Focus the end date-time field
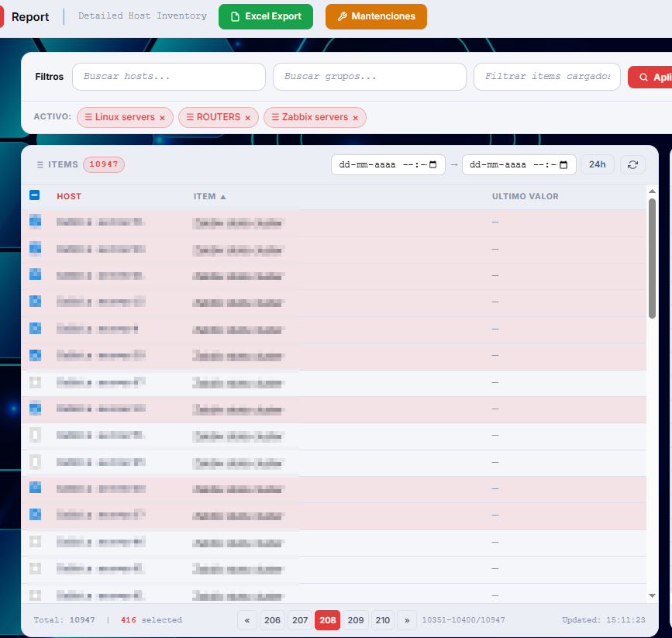Screen dimensions: 672x638 point(519,164)
